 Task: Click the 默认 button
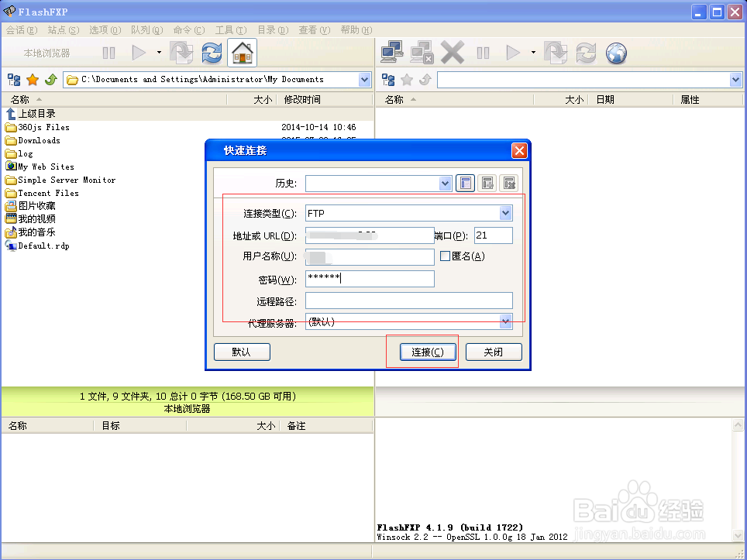tap(242, 352)
